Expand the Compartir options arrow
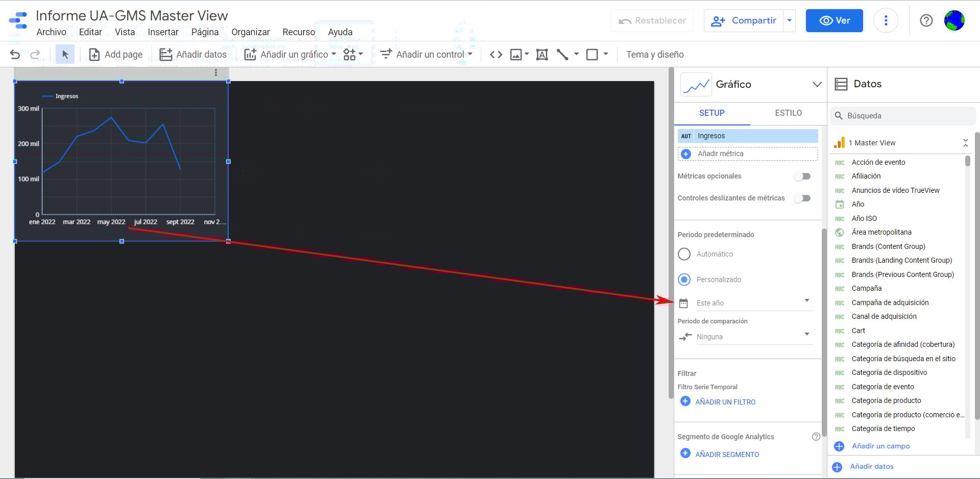Screen dimensions: 980x479 (x=790, y=20)
